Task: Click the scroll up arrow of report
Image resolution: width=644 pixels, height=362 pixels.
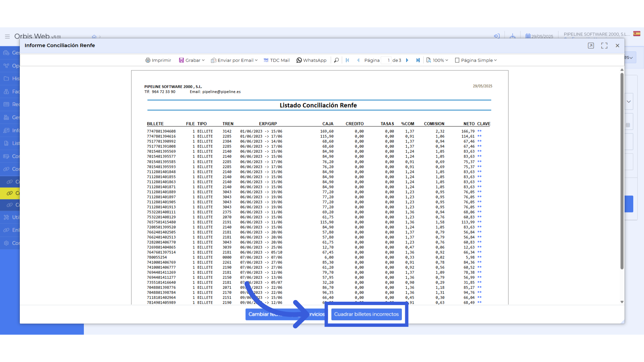Action: coord(622,70)
